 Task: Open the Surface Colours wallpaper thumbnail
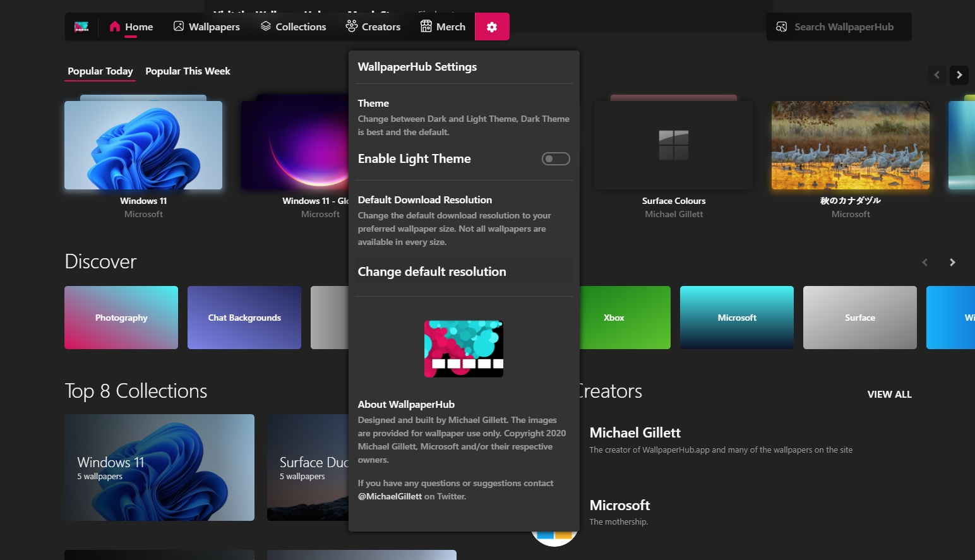674,145
